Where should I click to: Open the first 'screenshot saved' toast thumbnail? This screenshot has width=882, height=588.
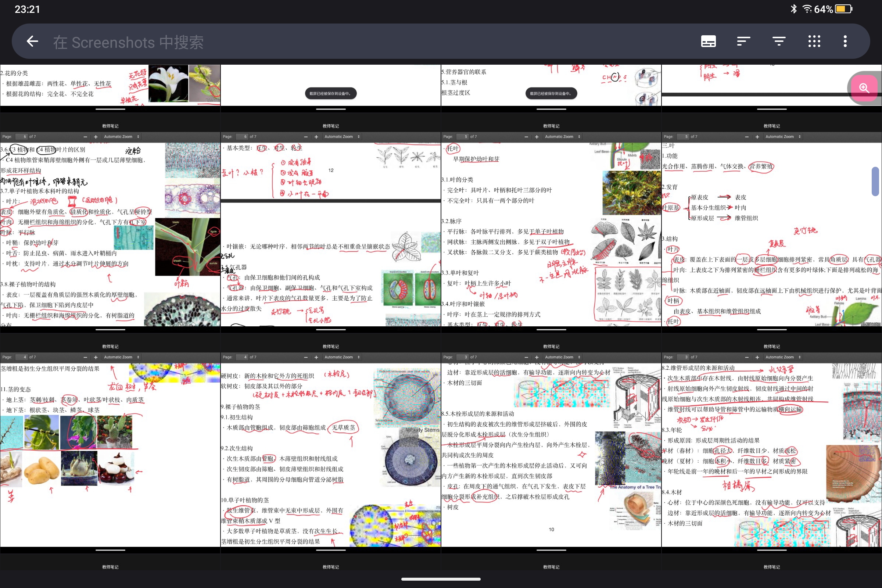coord(331,89)
